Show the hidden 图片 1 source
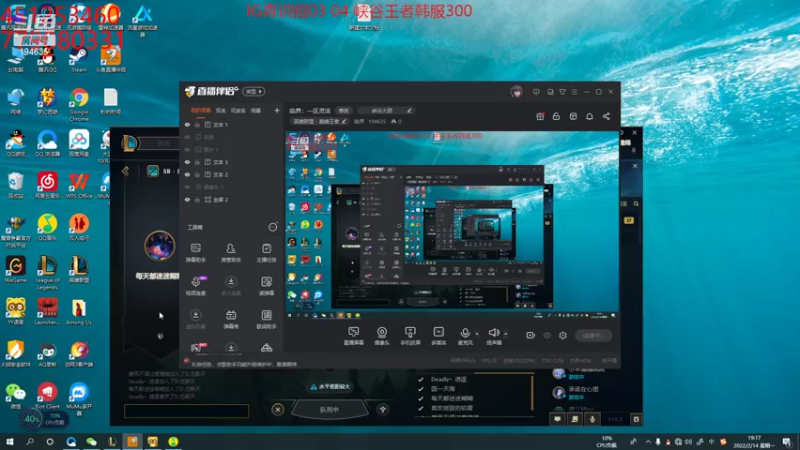 coord(187,149)
